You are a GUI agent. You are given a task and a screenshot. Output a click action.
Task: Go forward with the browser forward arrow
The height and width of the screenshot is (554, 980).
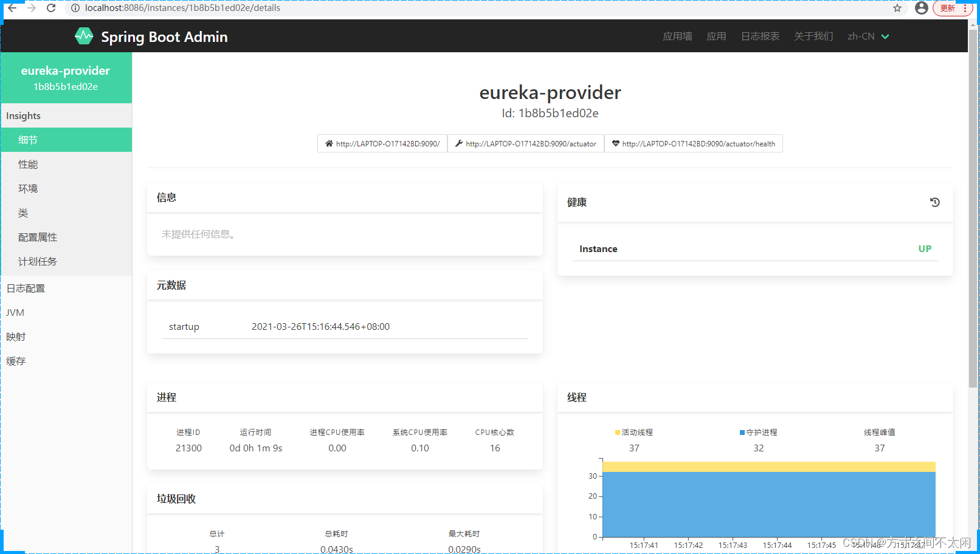click(32, 8)
